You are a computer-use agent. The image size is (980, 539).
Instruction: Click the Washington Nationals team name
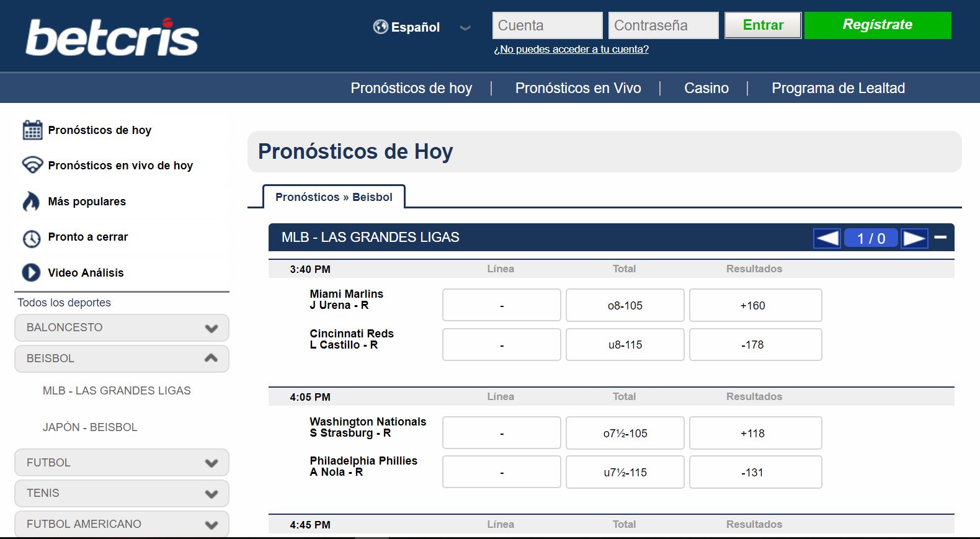coord(368,422)
